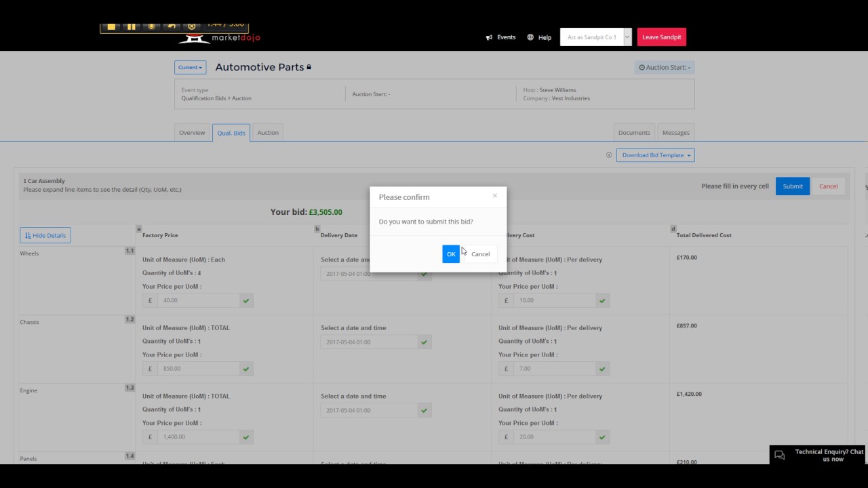Viewport: 868px width, 488px height.
Task: Click the info icon beside Download Bid Template
Action: [x=609, y=155]
